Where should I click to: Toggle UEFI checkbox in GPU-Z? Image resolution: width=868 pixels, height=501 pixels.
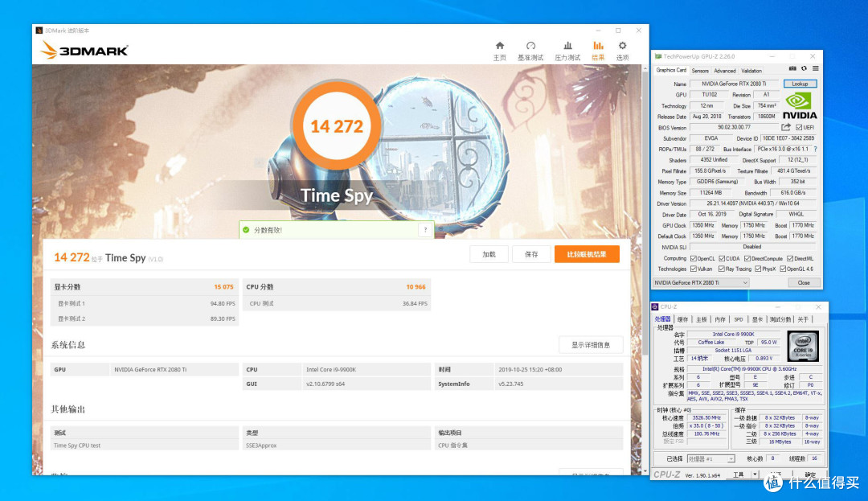click(799, 127)
